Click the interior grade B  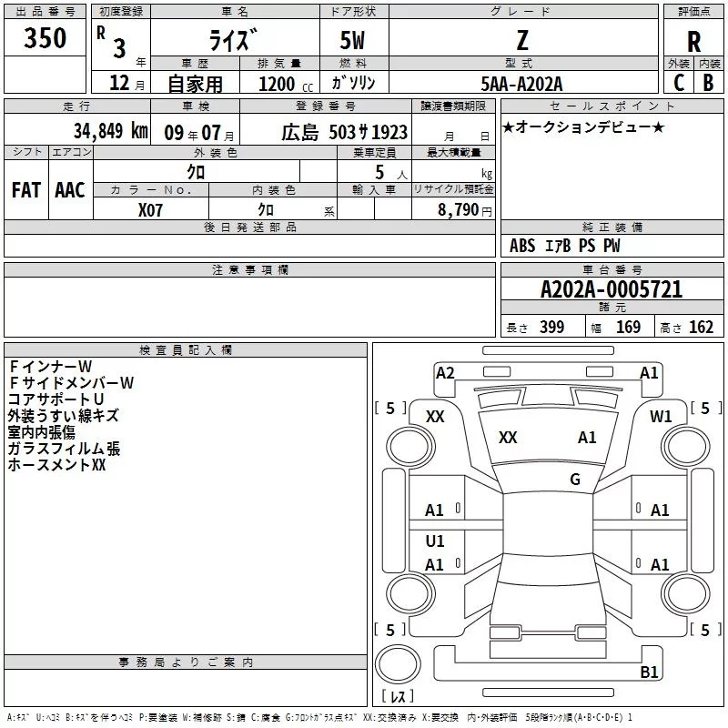click(x=708, y=83)
